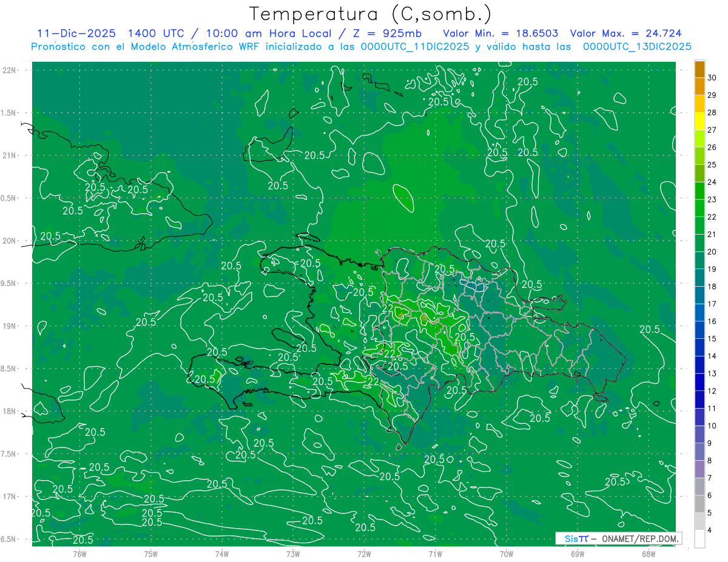Click the '69W' longitude axis label
Viewport: 728px width, 562px height.
tap(578, 554)
